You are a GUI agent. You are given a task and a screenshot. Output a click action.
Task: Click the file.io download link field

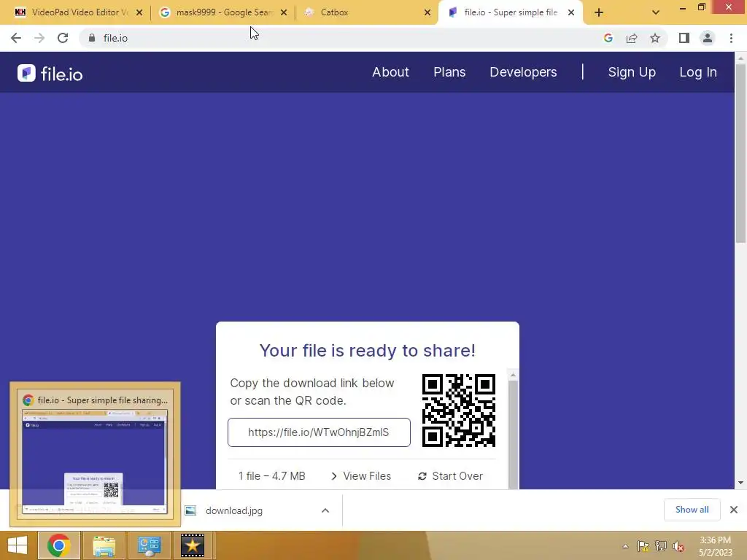319,432
